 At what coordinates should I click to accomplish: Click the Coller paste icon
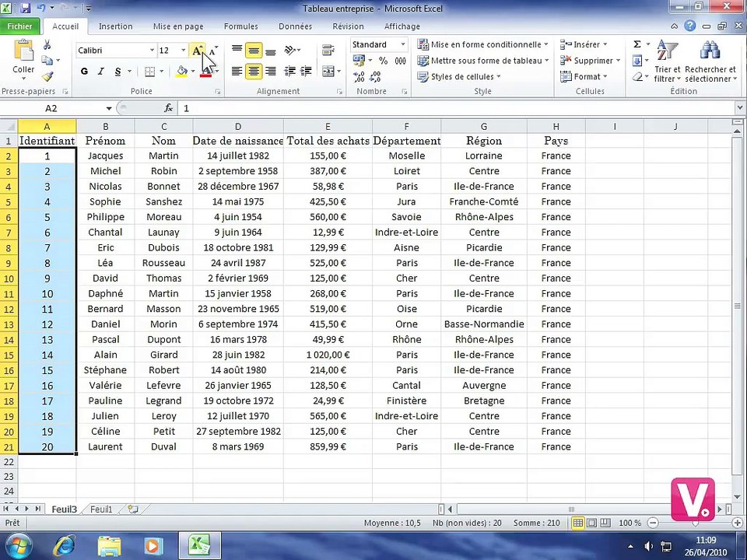point(23,51)
